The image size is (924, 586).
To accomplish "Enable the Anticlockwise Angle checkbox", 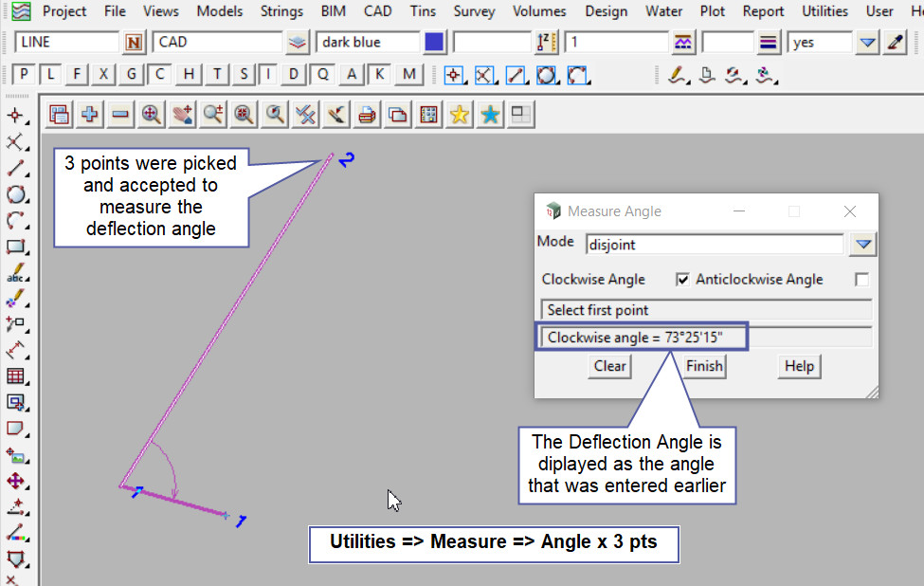I will point(861,280).
